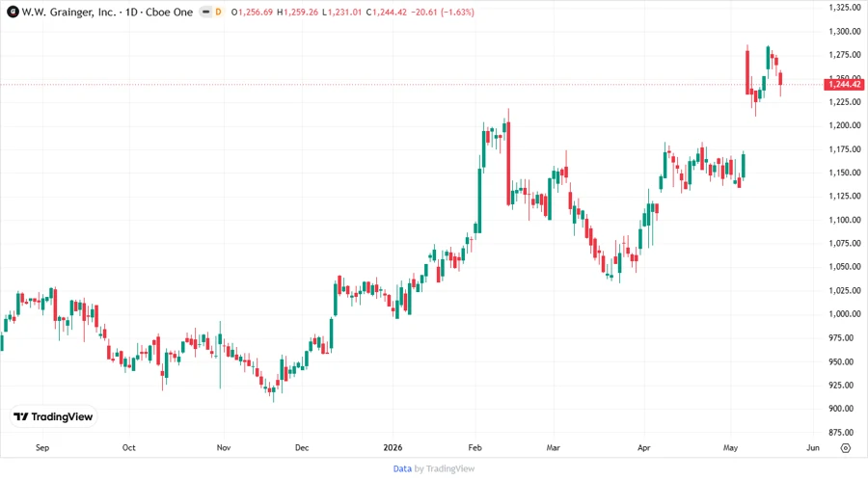Click the W.W. Grainger, Inc. symbol title
This screenshot has height=480, width=868.
[x=68, y=12]
